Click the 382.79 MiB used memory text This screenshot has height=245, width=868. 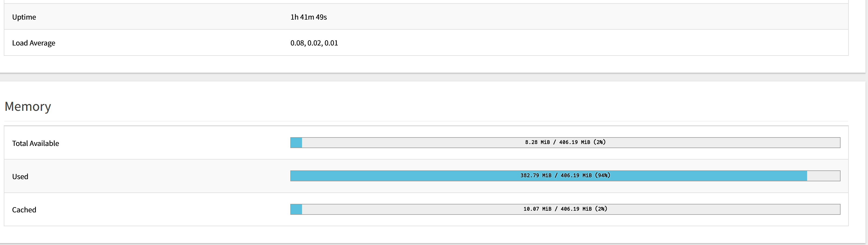click(536, 176)
